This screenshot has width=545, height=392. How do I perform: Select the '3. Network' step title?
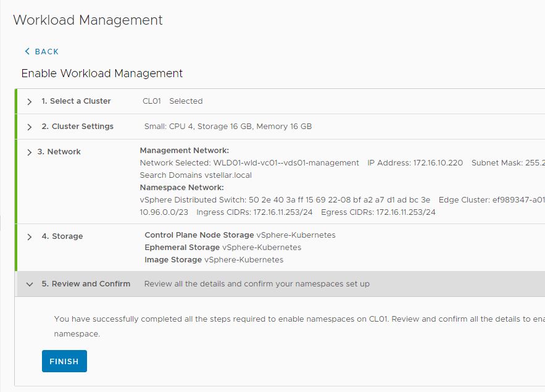[x=59, y=152]
